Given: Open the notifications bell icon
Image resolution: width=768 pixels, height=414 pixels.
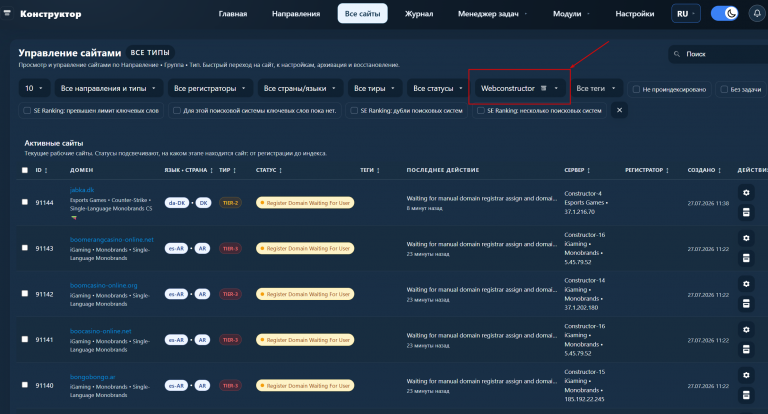Looking at the screenshot, I should click(757, 14).
